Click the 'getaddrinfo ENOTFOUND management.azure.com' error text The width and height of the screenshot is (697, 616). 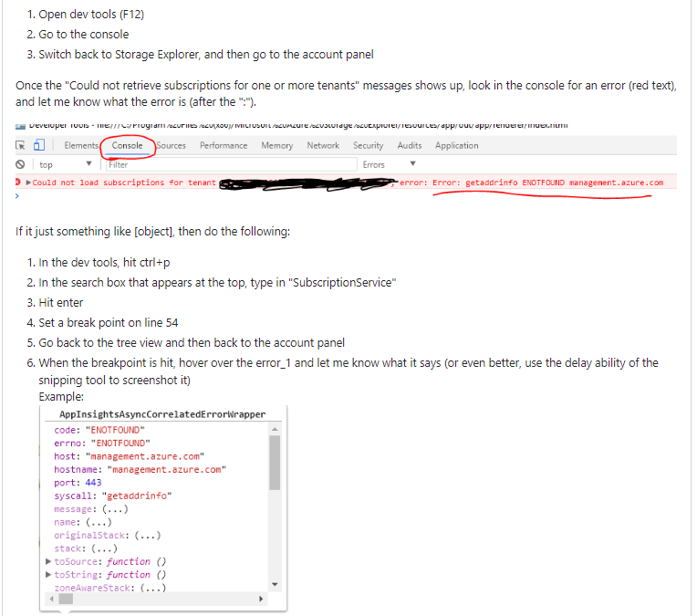(x=564, y=183)
